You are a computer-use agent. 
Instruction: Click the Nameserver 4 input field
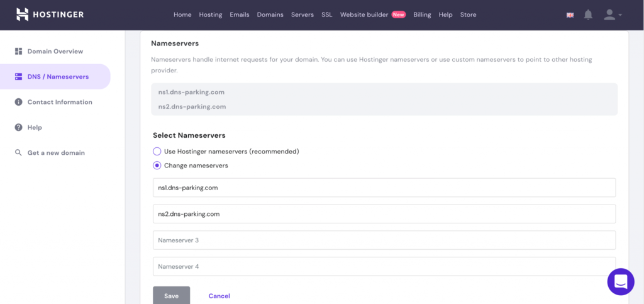(x=384, y=266)
